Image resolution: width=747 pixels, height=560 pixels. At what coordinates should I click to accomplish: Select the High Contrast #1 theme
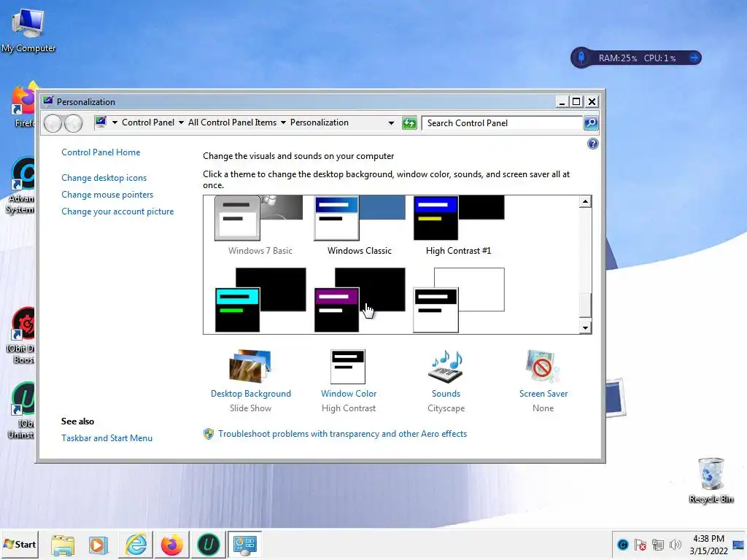point(458,225)
